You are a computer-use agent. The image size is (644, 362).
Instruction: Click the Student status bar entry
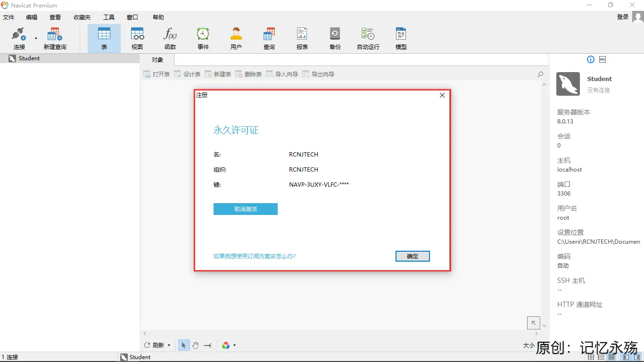[136, 357]
